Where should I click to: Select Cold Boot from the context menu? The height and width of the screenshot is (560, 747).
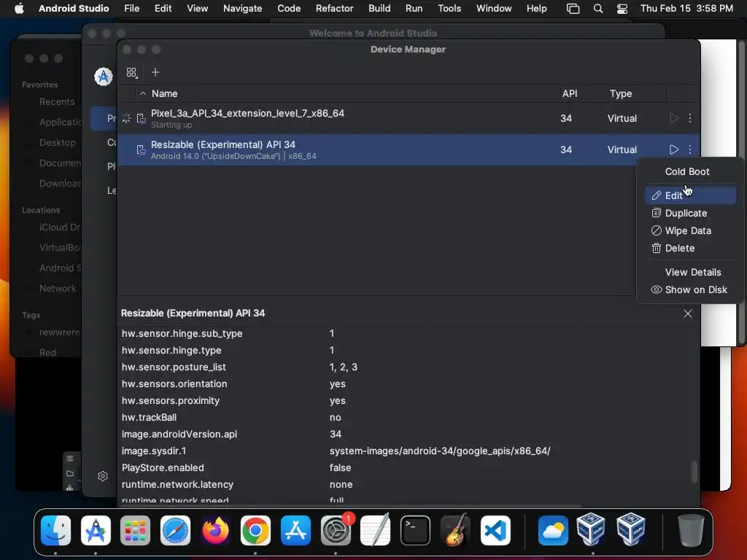[x=687, y=171]
